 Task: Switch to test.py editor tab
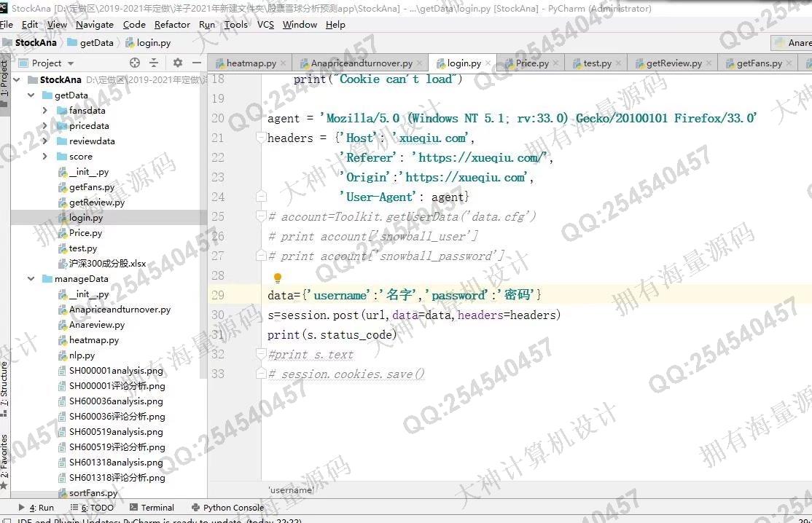tap(597, 63)
